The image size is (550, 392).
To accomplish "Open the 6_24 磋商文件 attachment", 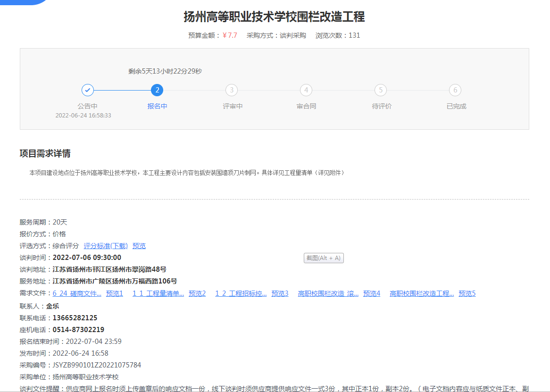I will (x=77, y=293).
